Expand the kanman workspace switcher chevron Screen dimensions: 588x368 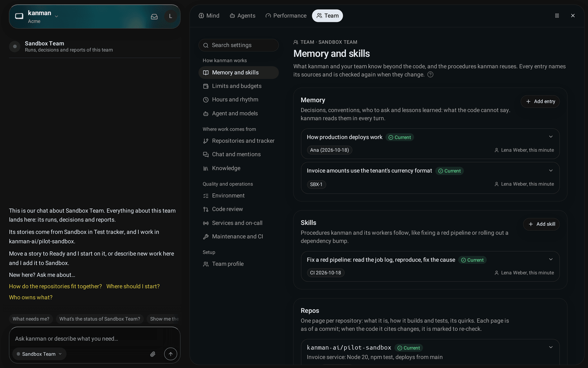(x=57, y=17)
